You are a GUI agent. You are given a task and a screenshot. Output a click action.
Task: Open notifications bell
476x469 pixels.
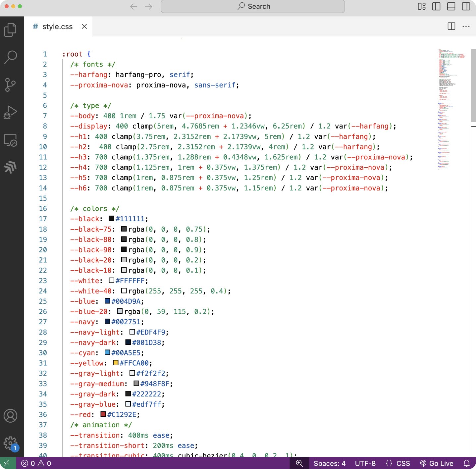(x=467, y=463)
